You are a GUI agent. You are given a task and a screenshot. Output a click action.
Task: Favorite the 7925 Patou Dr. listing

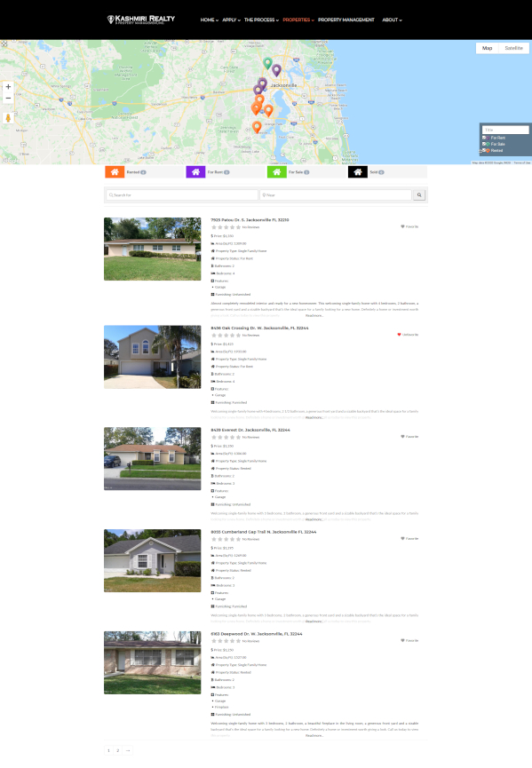[409, 226]
